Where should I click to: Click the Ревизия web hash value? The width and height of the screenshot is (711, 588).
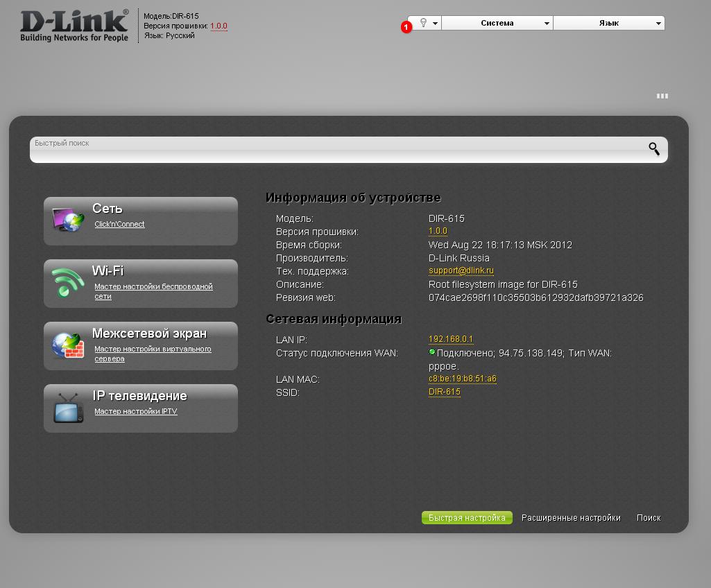click(536, 297)
